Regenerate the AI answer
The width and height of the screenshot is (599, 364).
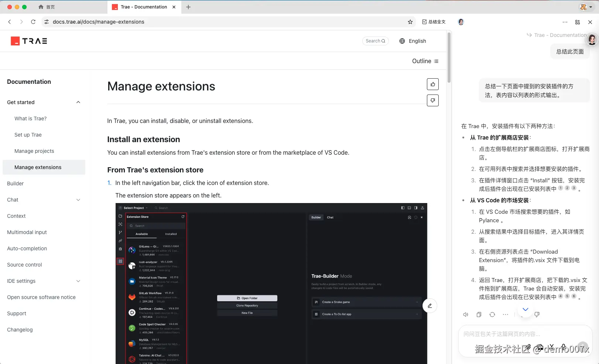click(492, 315)
